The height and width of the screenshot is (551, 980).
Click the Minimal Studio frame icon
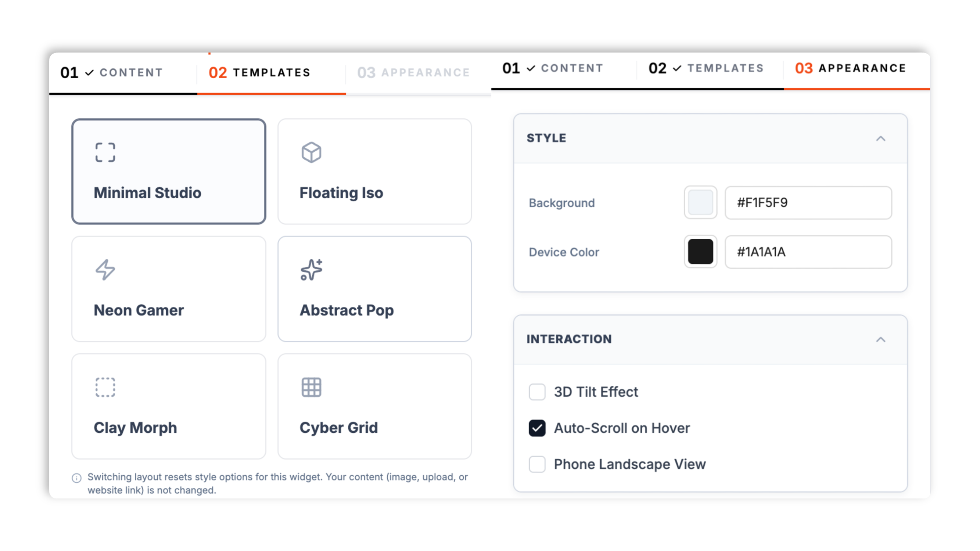tap(105, 152)
